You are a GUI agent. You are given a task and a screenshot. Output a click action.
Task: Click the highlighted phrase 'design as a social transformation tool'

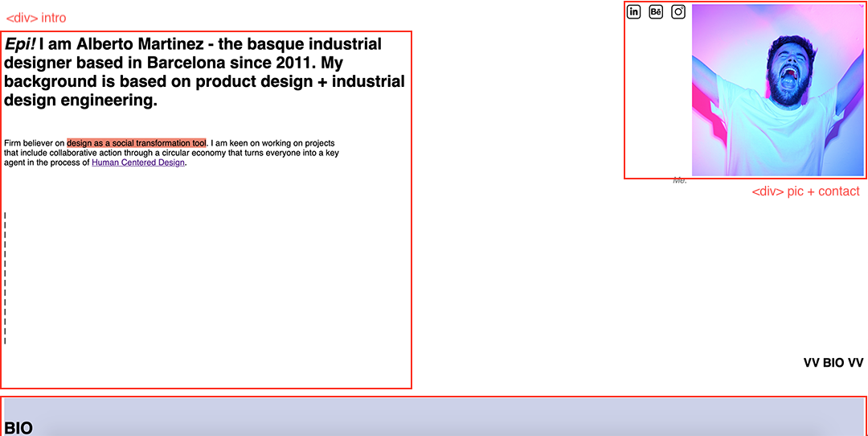[137, 143]
